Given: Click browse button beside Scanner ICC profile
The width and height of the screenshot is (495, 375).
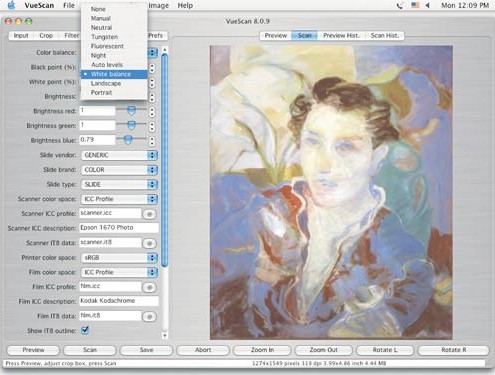Looking at the screenshot, I should pyautogui.click(x=149, y=214).
